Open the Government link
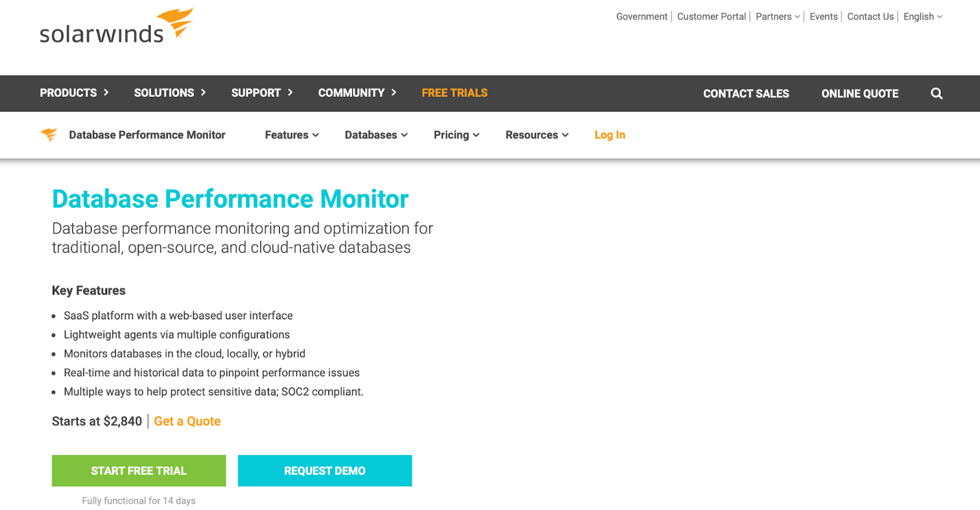The width and height of the screenshot is (980, 510). tap(642, 17)
